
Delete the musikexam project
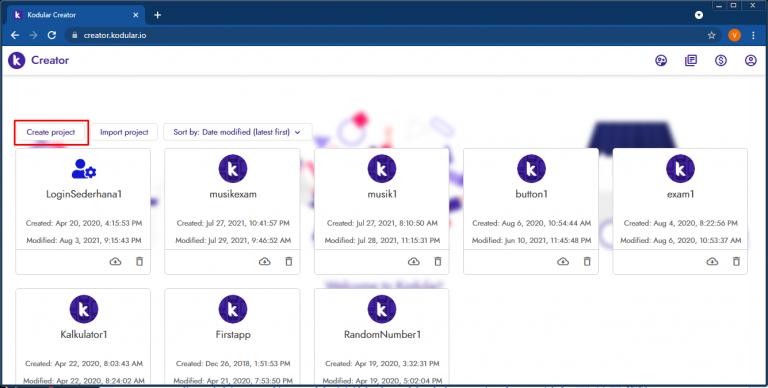click(x=289, y=262)
